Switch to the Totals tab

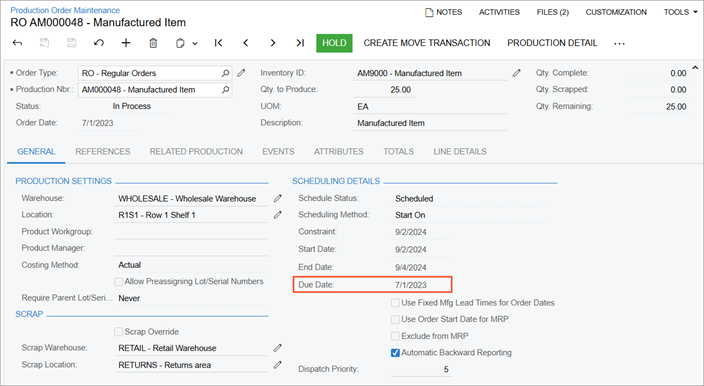pos(399,152)
